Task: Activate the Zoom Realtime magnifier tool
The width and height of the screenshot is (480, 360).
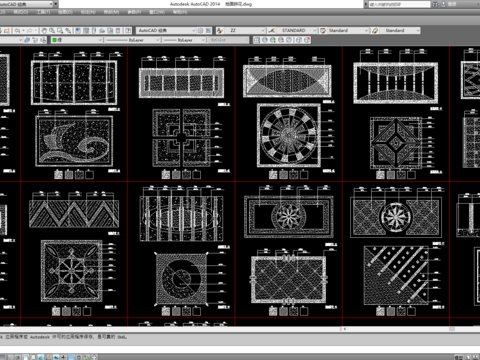Action: pyautogui.click(x=52, y=31)
